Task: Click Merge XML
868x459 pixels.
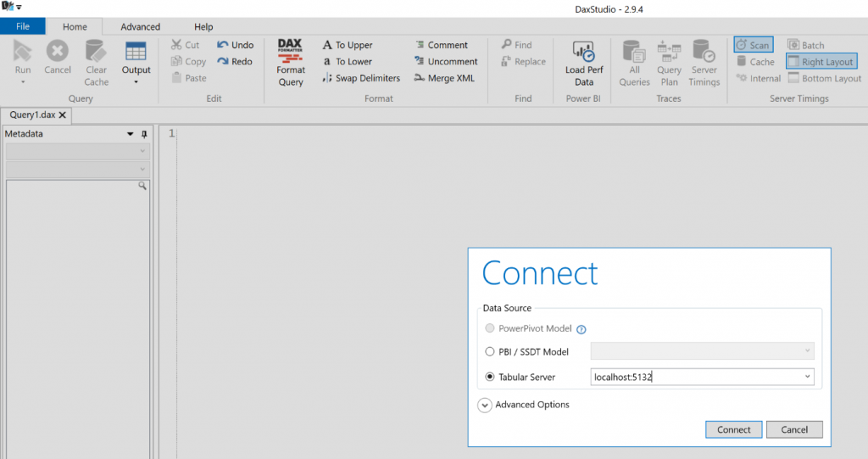Action: click(444, 78)
